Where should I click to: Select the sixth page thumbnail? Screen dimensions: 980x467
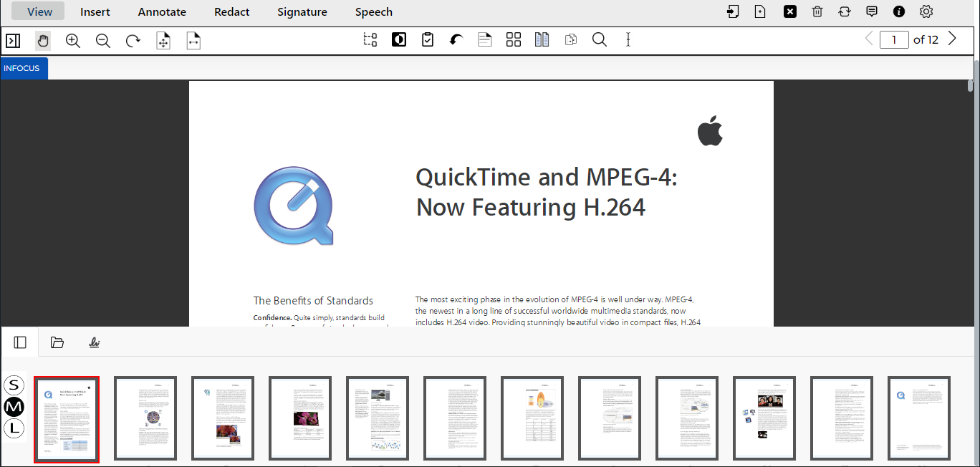coord(455,419)
